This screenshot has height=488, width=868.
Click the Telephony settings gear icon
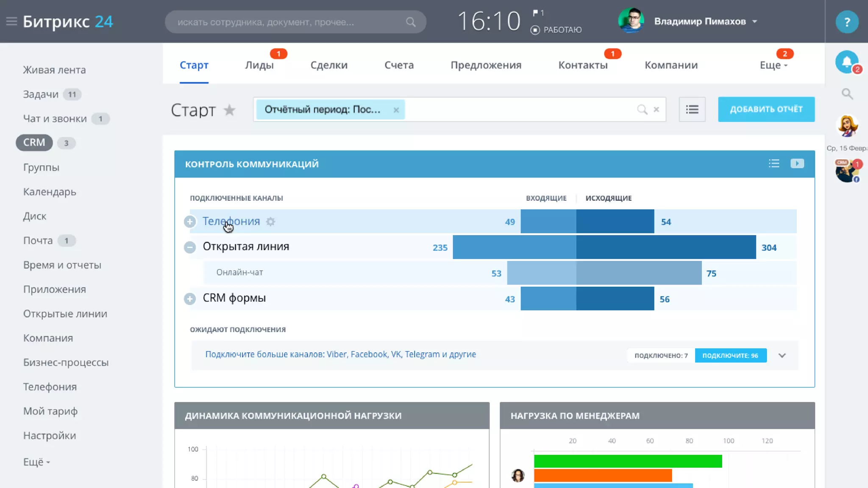click(x=270, y=222)
